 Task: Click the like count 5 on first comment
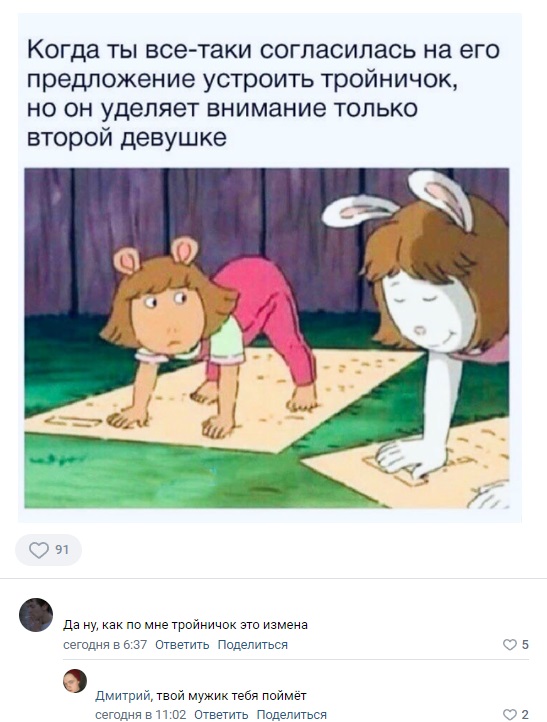coord(525,645)
